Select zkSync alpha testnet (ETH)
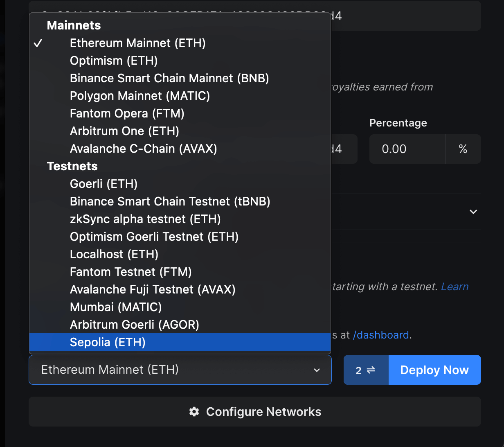This screenshot has width=504, height=447. pyautogui.click(x=145, y=219)
